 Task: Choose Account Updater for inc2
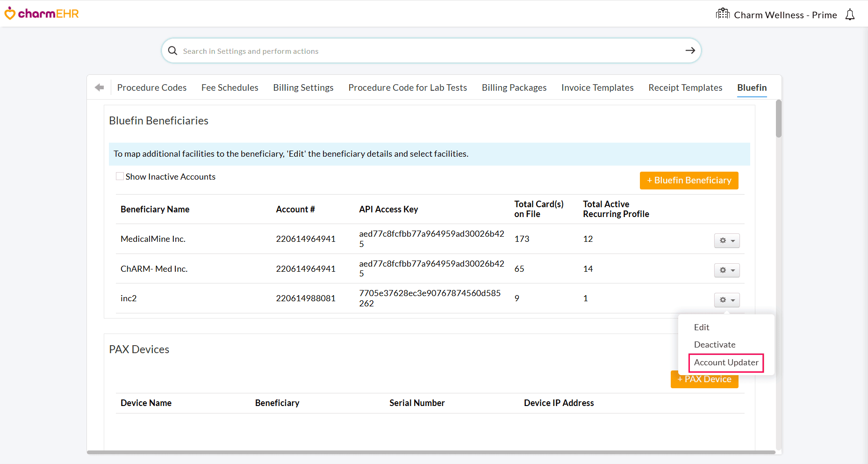click(x=725, y=362)
